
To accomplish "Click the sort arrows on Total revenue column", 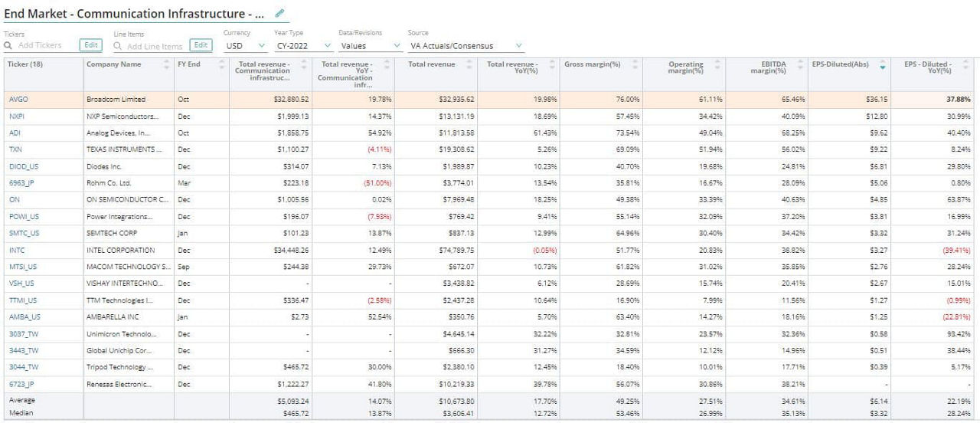I will pos(469,66).
